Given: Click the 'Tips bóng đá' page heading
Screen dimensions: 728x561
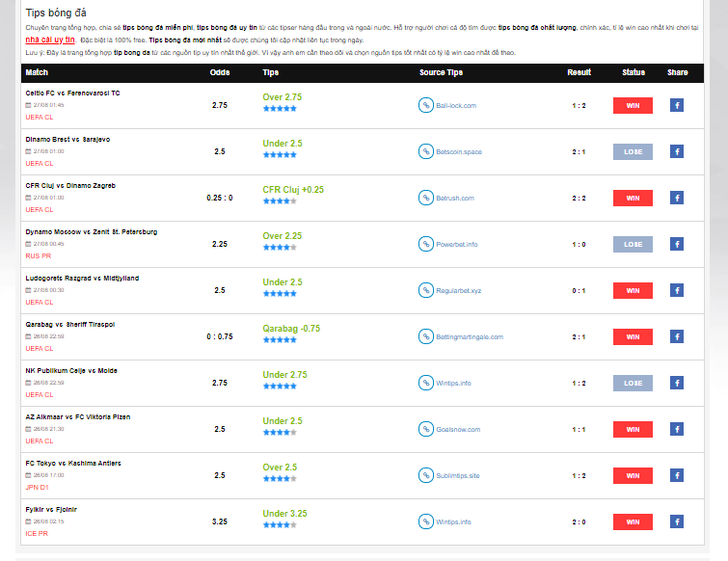Looking at the screenshot, I should 56,13.
